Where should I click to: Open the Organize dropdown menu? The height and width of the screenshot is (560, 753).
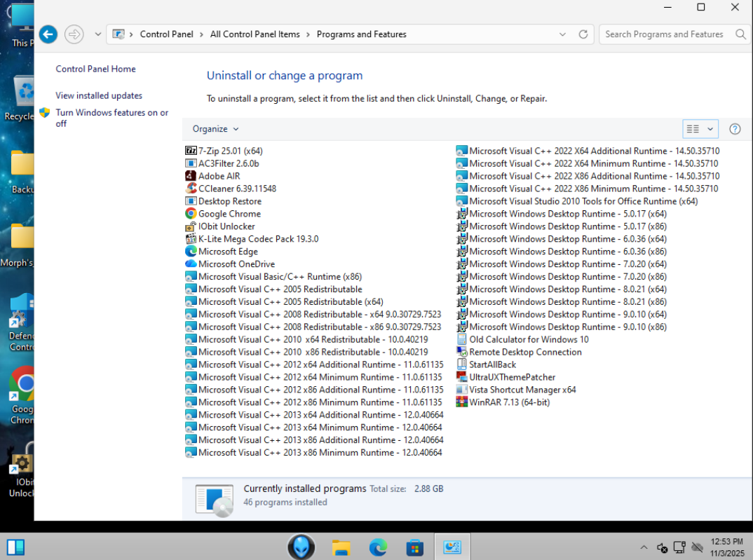point(215,128)
